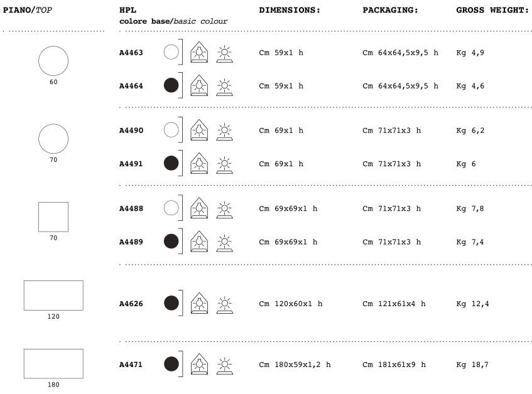Click the indoor house icon for A4626

click(x=198, y=304)
